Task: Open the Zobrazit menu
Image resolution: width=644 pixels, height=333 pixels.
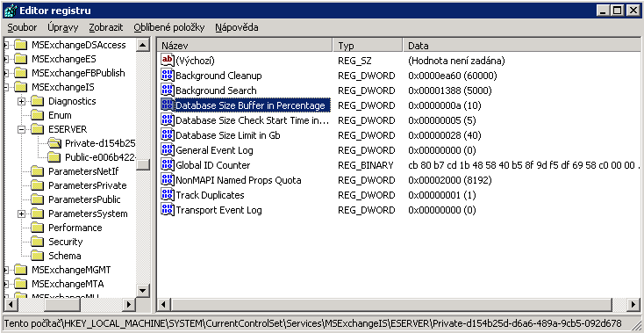Action: click(x=106, y=27)
